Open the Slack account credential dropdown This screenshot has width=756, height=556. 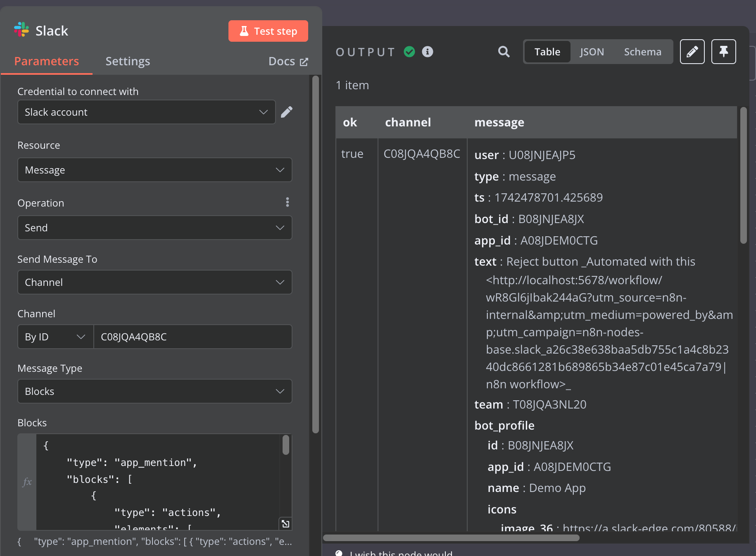pos(147,112)
